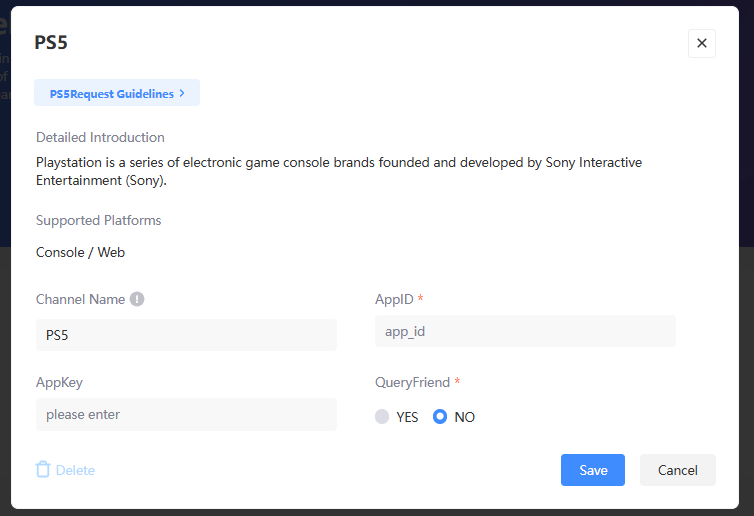Image resolution: width=754 pixels, height=516 pixels.
Task: Click the Supported Platforms label
Action: [99, 220]
